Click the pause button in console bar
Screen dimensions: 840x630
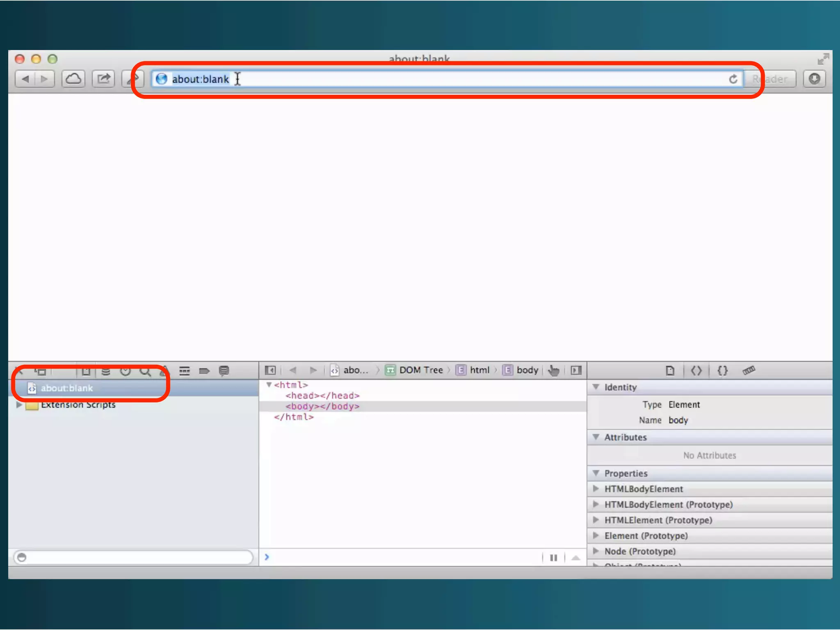point(553,558)
